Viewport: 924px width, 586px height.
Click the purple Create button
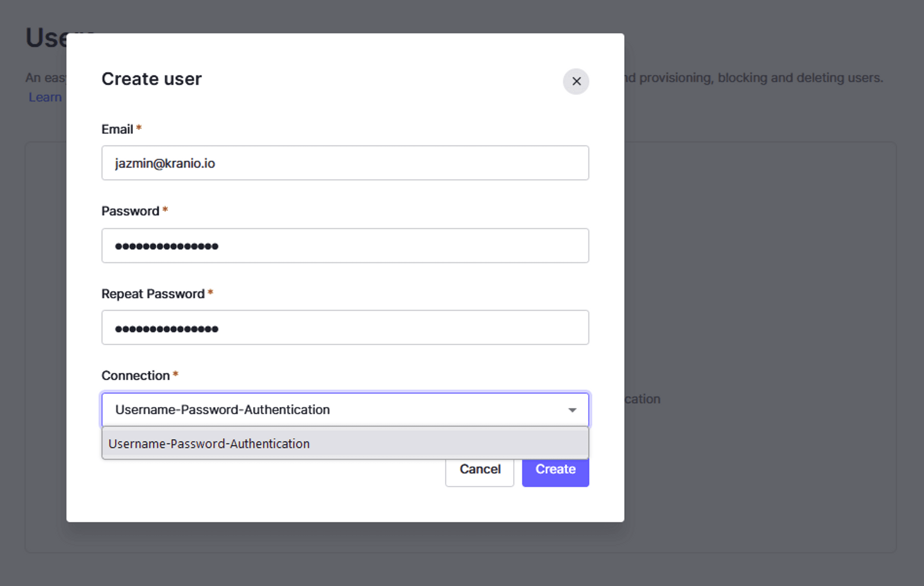coord(555,470)
